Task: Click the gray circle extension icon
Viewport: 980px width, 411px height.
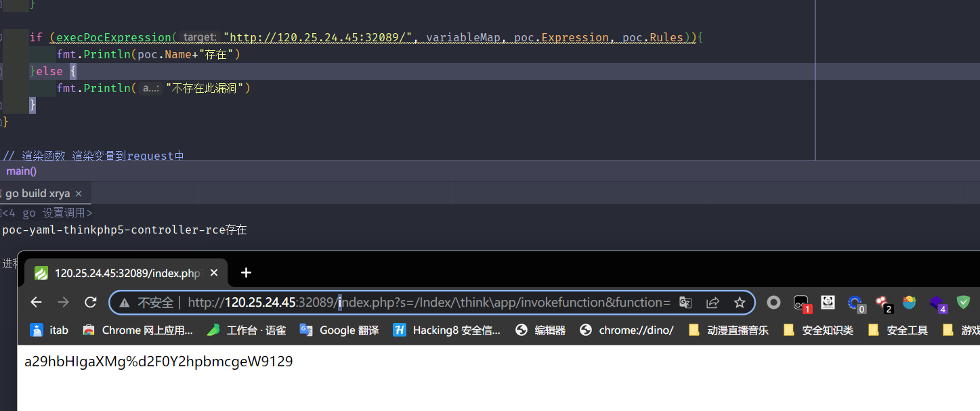Action: (x=773, y=303)
